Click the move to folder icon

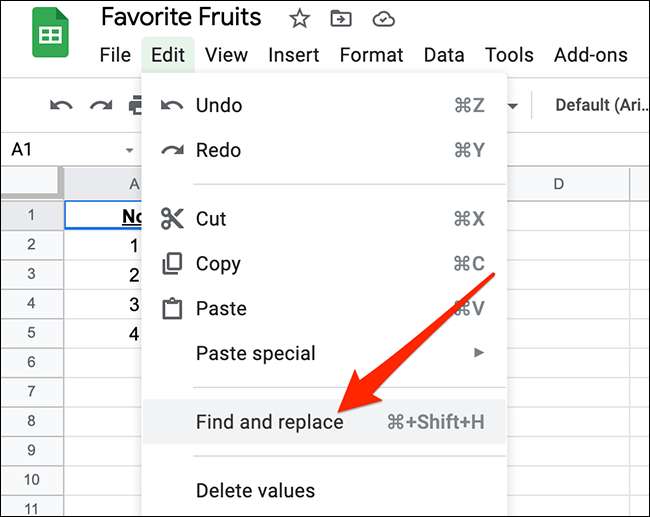(341, 18)
